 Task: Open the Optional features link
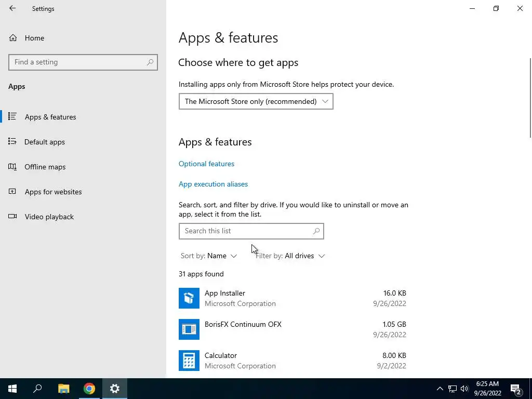click(206, 164)
